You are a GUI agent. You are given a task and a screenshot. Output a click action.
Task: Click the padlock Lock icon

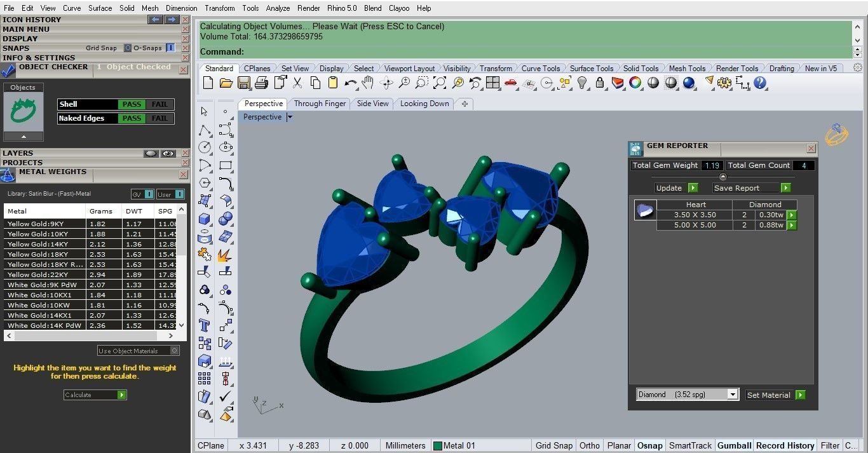coord(599,83)
